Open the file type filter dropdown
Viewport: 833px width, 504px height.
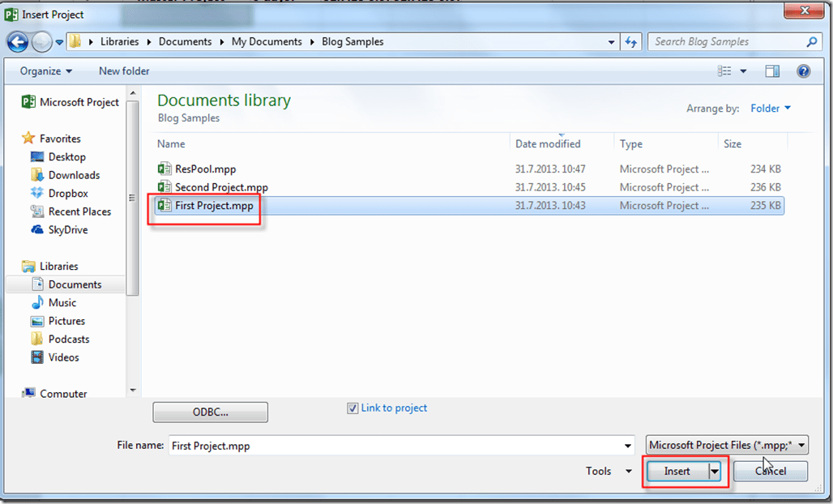[728, 445]
